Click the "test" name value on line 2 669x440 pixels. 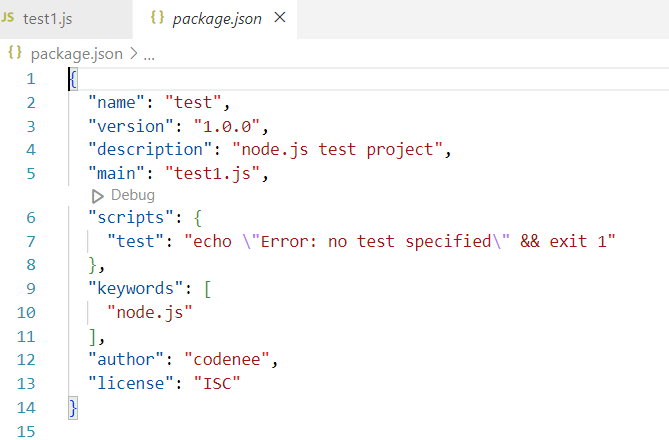tap(193, 103)
